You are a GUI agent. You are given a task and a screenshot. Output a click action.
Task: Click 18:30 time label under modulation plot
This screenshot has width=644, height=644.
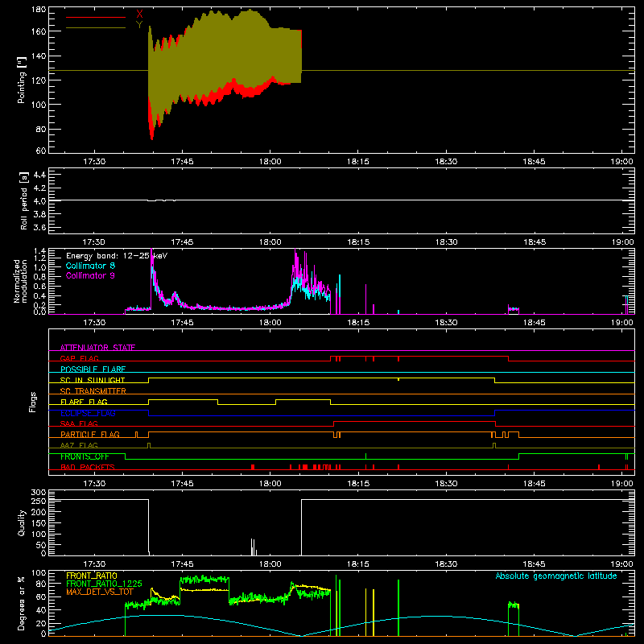(446, 323)
